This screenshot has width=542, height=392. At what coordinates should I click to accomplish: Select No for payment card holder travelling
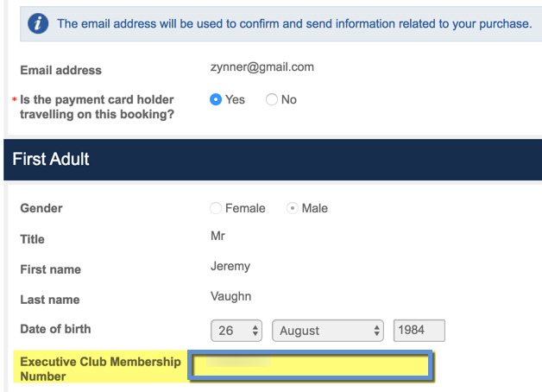tap(272, 99)
